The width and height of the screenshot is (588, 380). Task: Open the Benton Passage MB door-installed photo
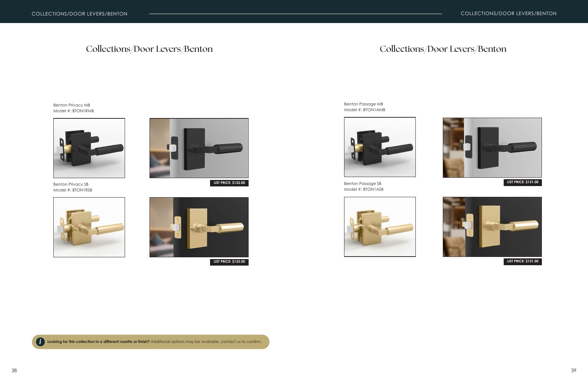[x=492, y=148]
